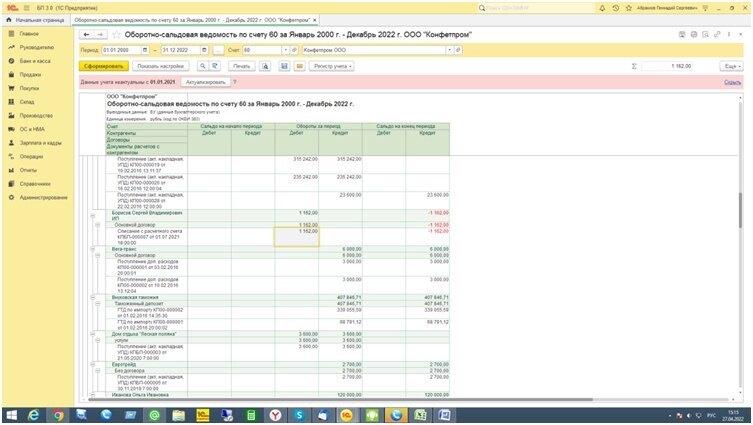Open the Склад section

click(x=27, y=102)
